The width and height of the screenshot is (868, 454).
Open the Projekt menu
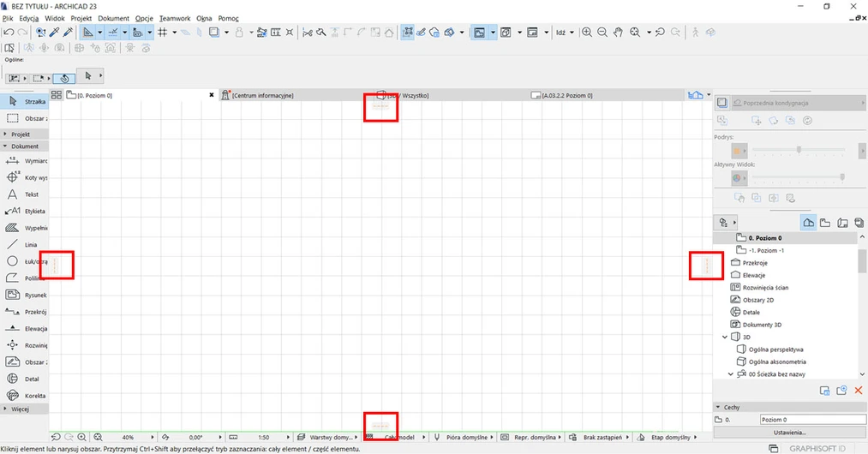click(x=81, y=18)
